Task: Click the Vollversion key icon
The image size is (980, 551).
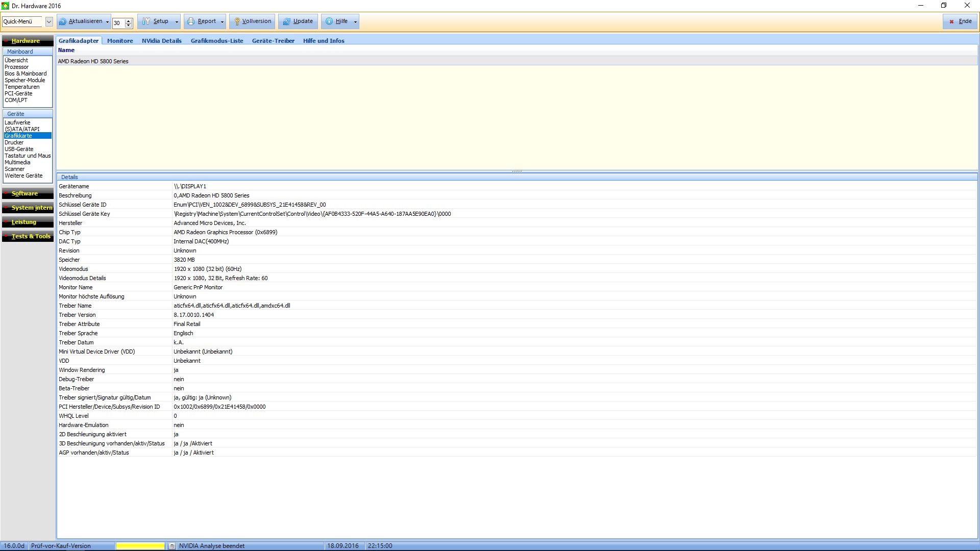Action: coord(237,21)
